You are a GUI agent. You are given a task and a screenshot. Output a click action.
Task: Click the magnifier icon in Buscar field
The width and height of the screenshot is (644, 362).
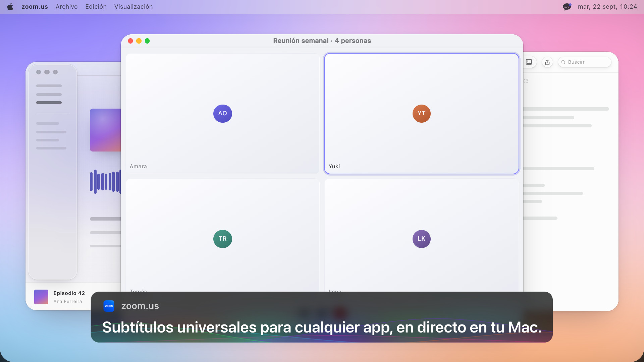[x=563, y=62]
